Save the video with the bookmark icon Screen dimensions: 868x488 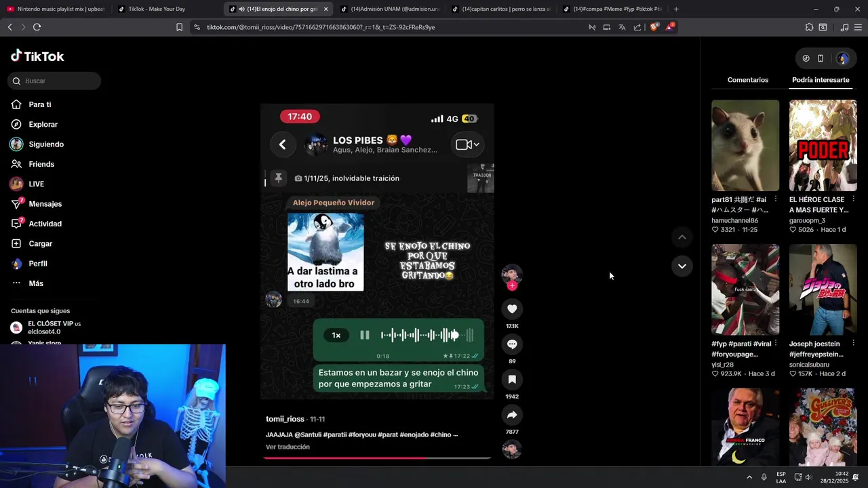pyautogui.click(x=512, y=380)
